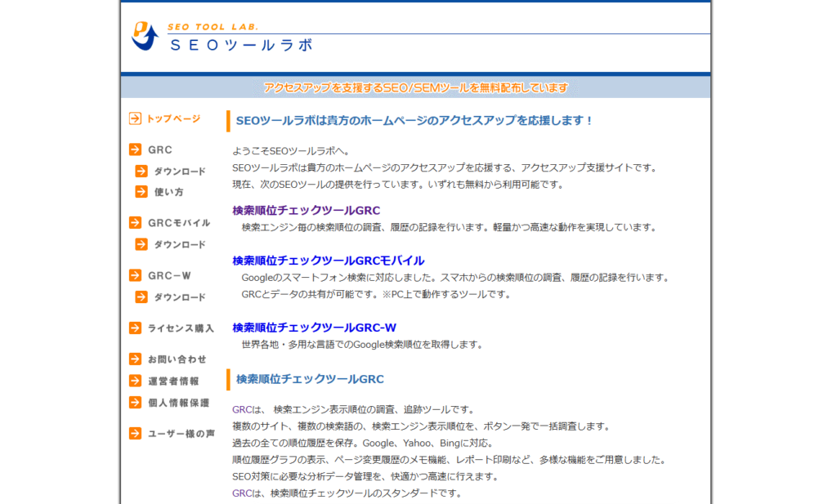Click the text ようこそSEOツールラボへ。
The height and width of the screenshot is (504, 837).
pyautogui.click(x=291, y=151)
